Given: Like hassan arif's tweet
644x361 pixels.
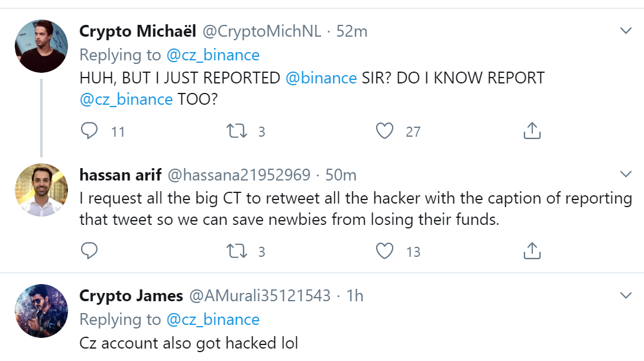Looking at the screenshot, I should pyautogui.click(x=385, y=251).
